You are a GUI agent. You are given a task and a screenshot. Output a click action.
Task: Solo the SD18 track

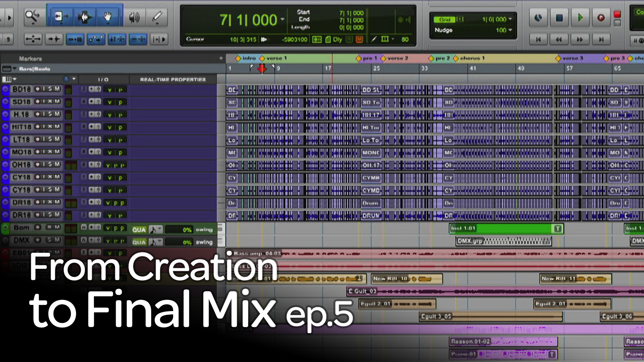click(50, 101)
